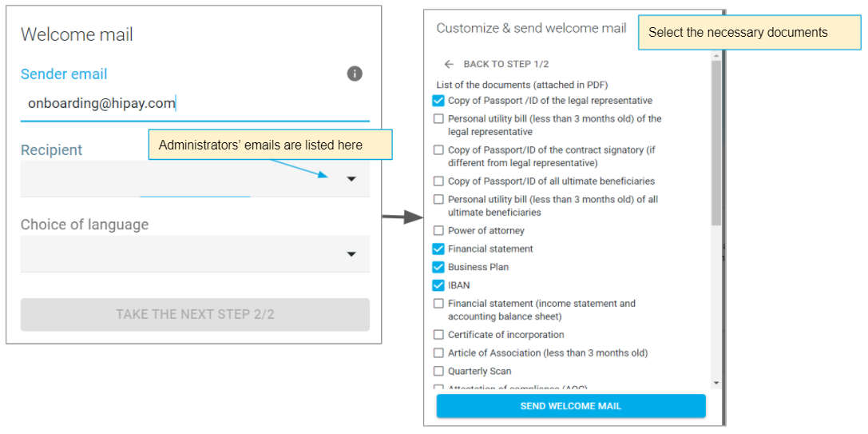Check Copy of Passport/ID of all ultimate beneficiaries
The width and height of the screenshot is (868, 434).
coord(438,181)
